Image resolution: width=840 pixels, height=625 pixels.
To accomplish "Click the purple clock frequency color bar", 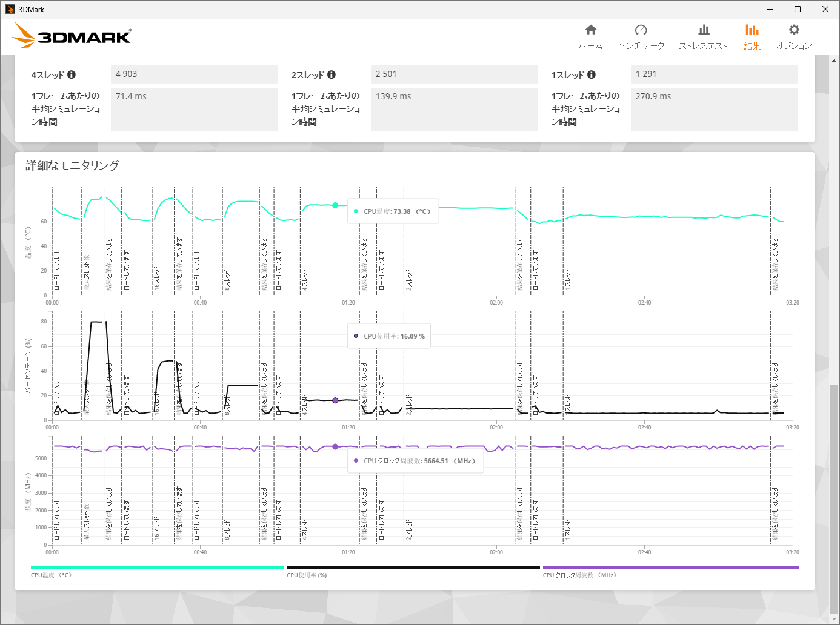I will [670, 567].
